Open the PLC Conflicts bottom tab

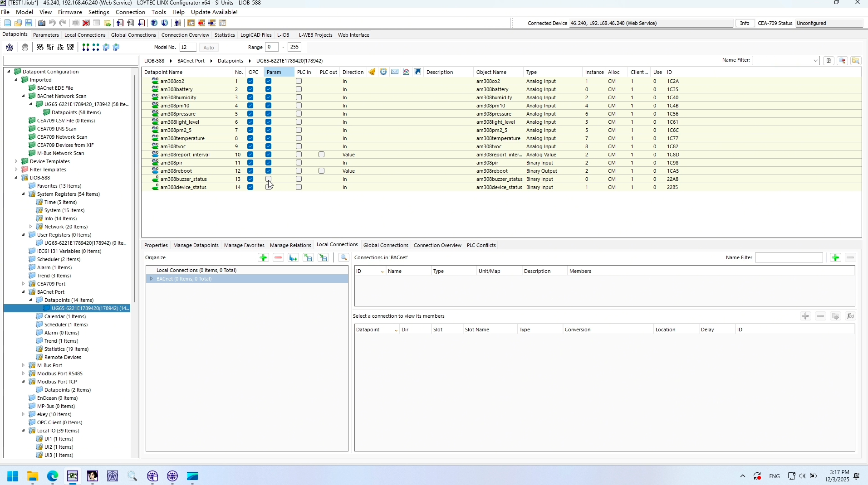click(x=481, y=245)
